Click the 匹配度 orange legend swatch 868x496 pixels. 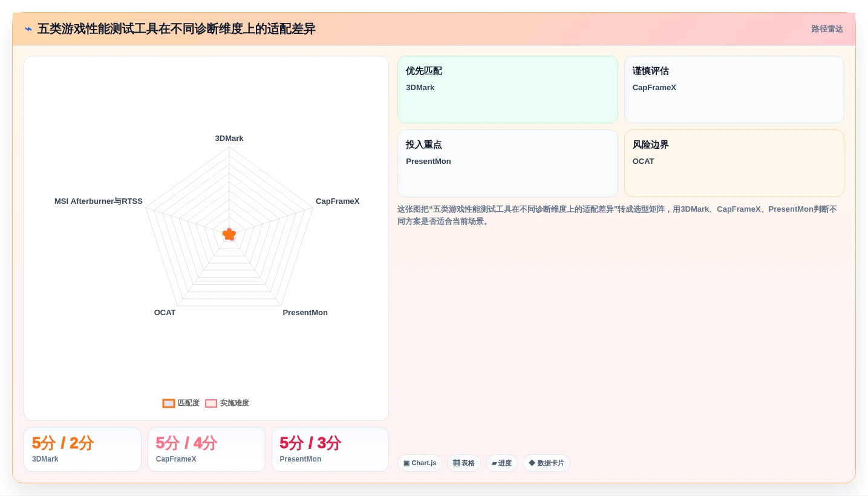169,403
